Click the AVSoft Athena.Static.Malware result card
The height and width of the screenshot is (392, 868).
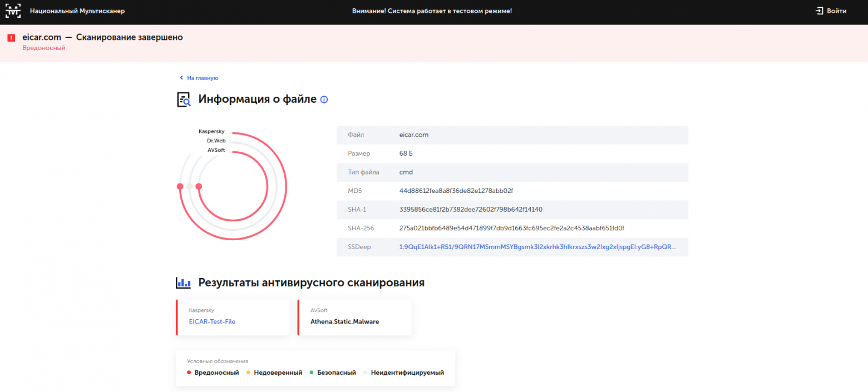click(x=354, y=317)
